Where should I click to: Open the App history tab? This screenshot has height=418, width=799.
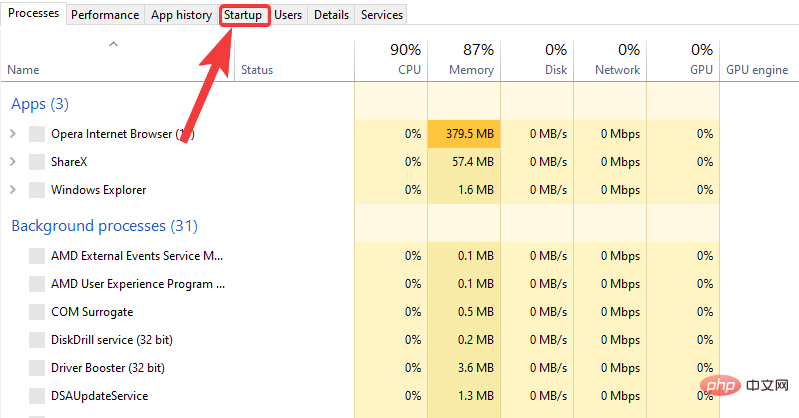(181, 15)
